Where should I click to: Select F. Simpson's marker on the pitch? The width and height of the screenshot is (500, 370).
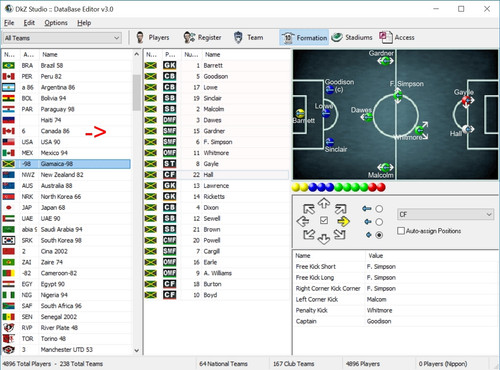[398, 96]
